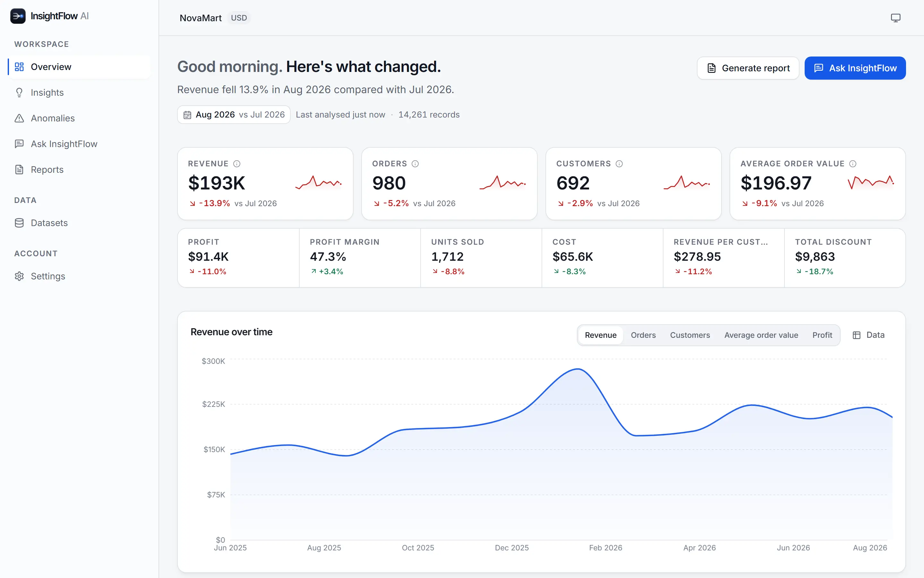Click the -13.9% revenue change indicator
924x578 pixels.
pyautogui.click(x=210, y=203)
